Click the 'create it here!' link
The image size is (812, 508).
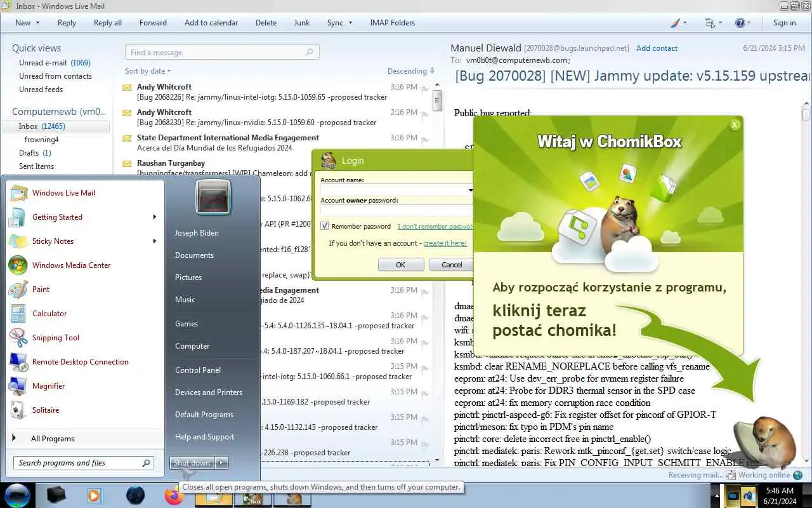click(x=445, y=243)
